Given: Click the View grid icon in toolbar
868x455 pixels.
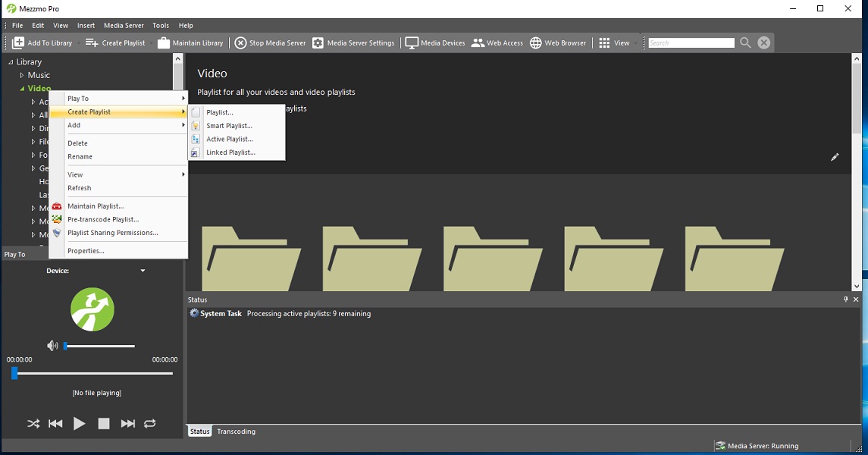Looking at the screenshot, I should click(604, 42).
